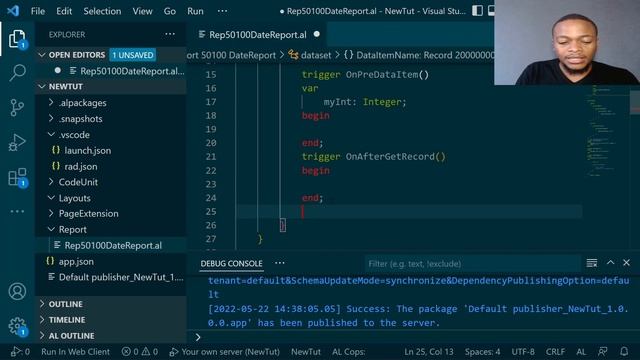
Task: Open the Explorer view in activity bar
Action: pos(17,39)
